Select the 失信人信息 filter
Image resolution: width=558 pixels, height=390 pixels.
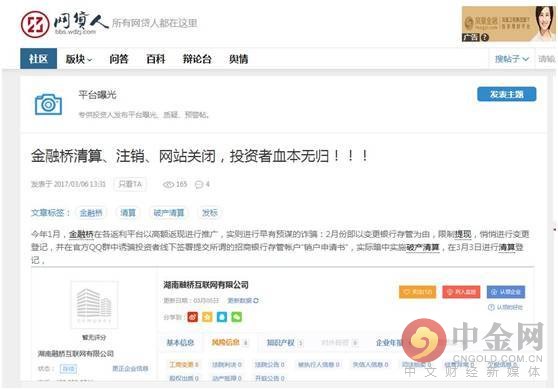370,365
